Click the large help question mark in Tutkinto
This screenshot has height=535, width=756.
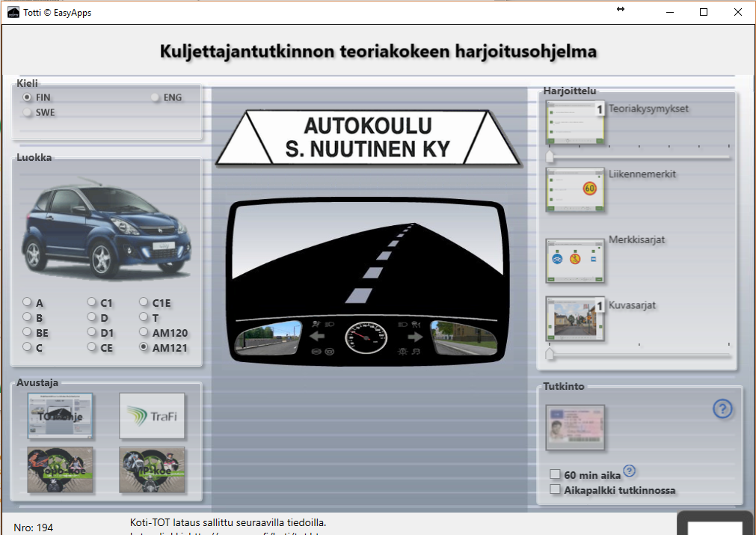[x=722, y=409]
